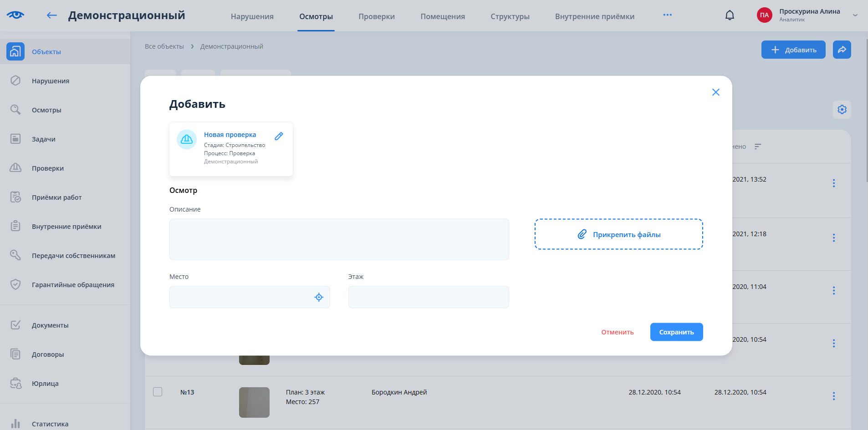
Task: Click the Сохранить button
Action: 676,332
